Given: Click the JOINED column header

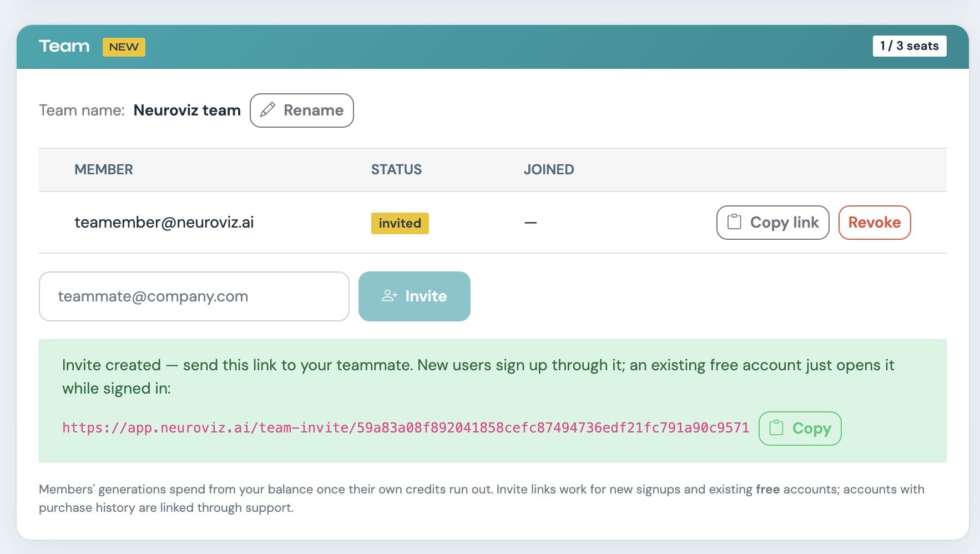Looking at the screenshot, I should (x=549, y=170).
